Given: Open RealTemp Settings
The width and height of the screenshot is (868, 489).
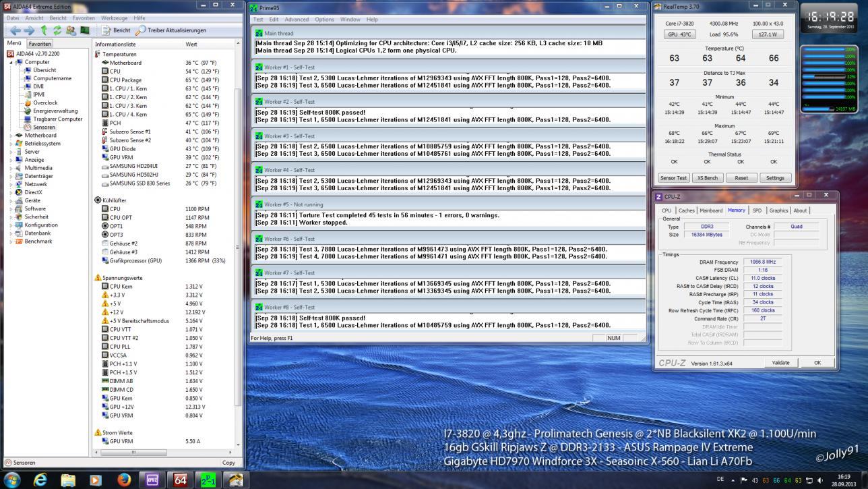Looking at the screenshot, I should 775,178.
